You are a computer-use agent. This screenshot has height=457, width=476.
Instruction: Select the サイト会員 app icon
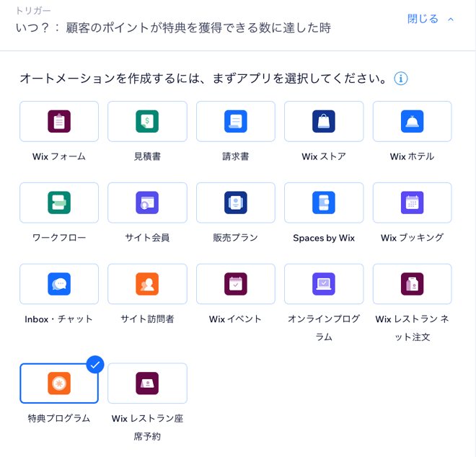click(147, 203)
